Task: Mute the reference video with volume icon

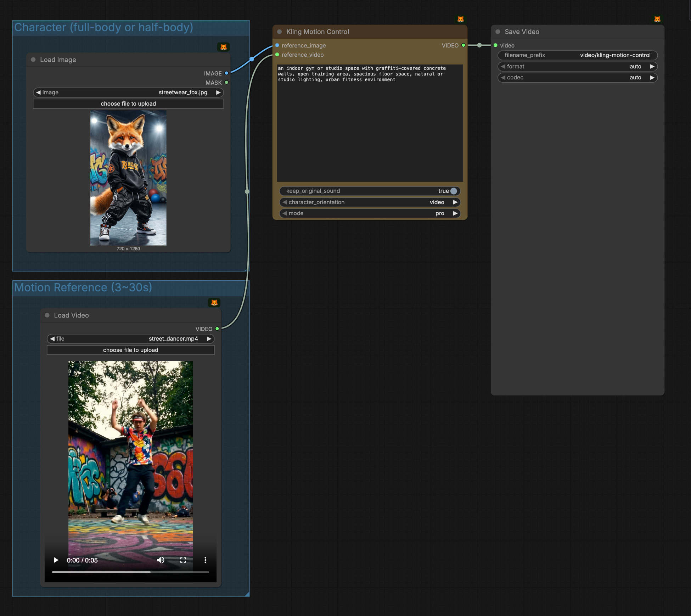Action: [x=161, y=560]
